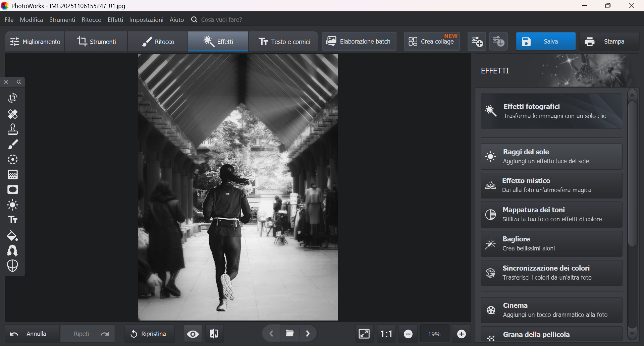
Task: Toggle original photo preview eye icon
Action: [193, 334]
